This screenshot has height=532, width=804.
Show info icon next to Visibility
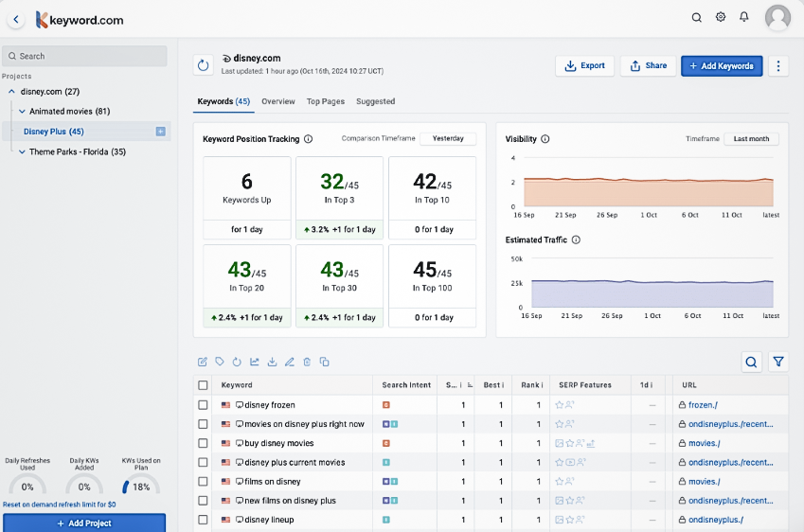pos(545,139)
